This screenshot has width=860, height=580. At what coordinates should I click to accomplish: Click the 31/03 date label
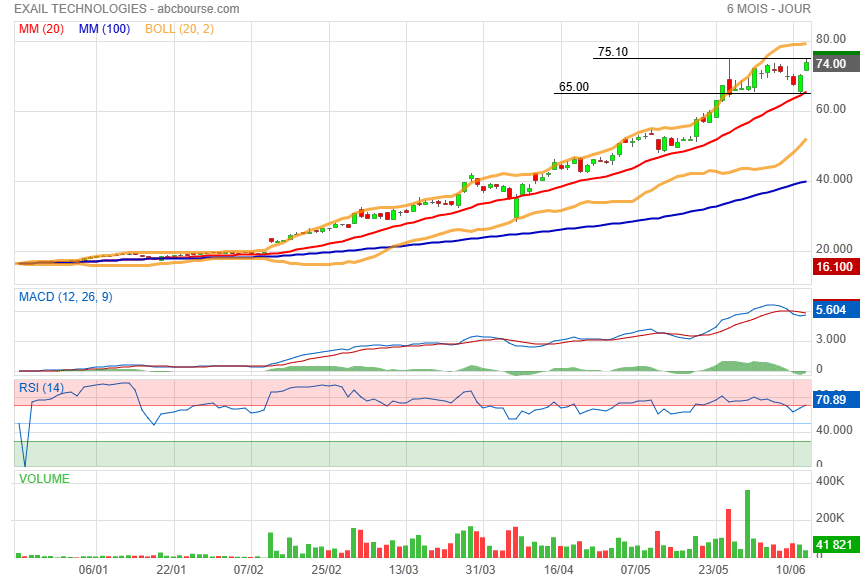coord(480,570)
